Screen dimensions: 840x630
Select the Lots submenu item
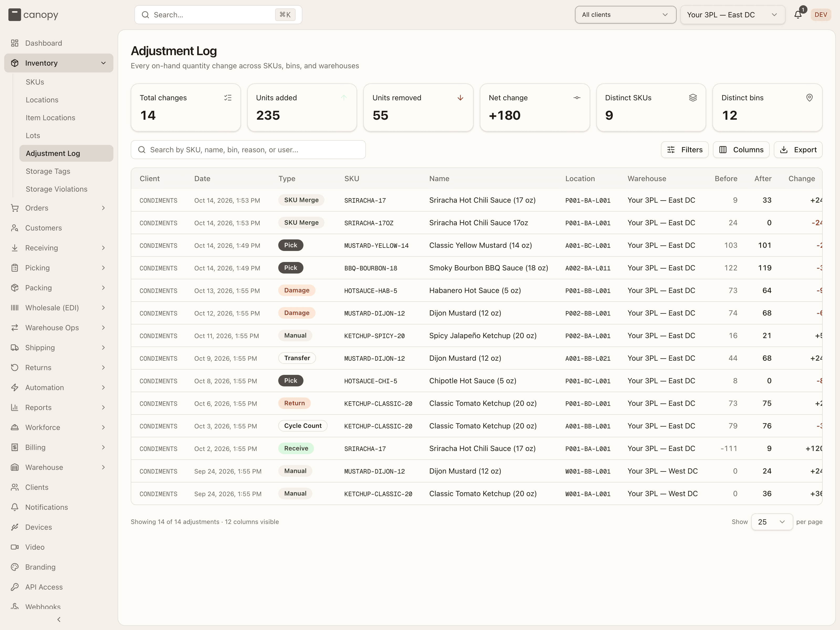66,135
